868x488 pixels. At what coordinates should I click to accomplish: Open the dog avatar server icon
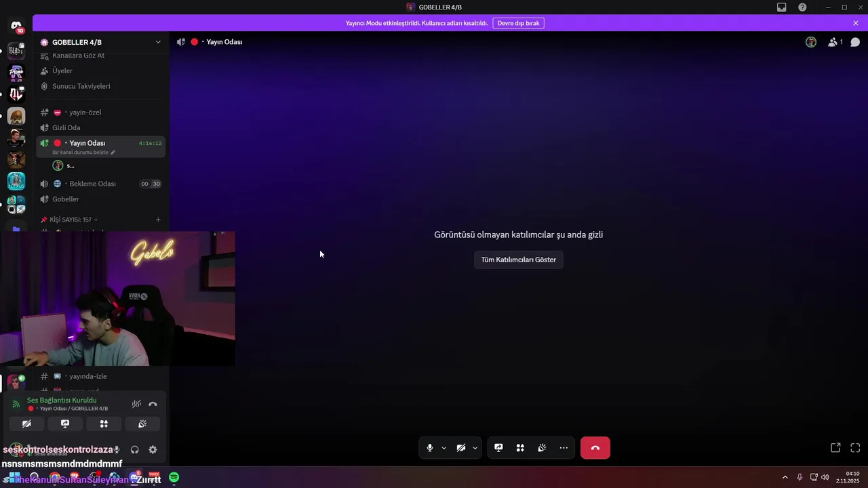point(16,117)
